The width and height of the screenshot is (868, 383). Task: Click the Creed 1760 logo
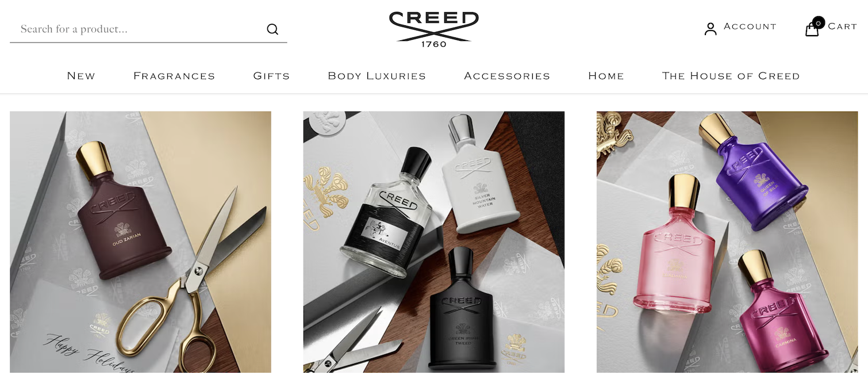pyautogui.click(x=433, y=29)
